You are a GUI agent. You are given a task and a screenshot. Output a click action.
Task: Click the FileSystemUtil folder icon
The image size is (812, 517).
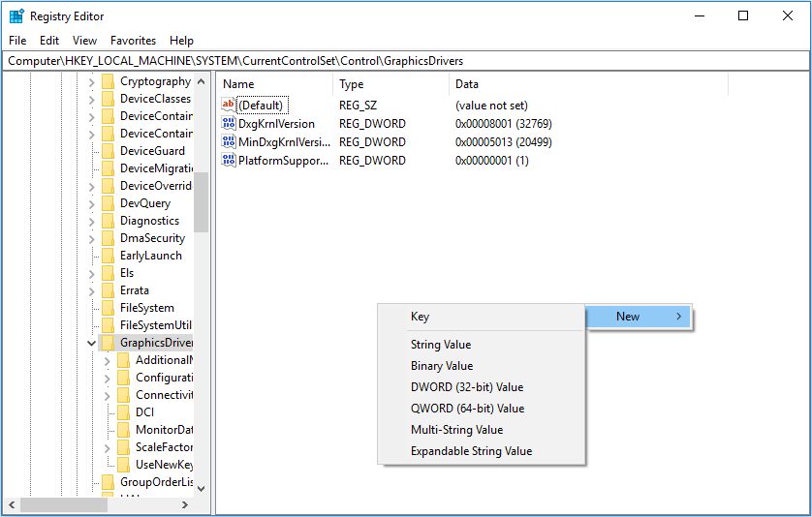point(108,325)
